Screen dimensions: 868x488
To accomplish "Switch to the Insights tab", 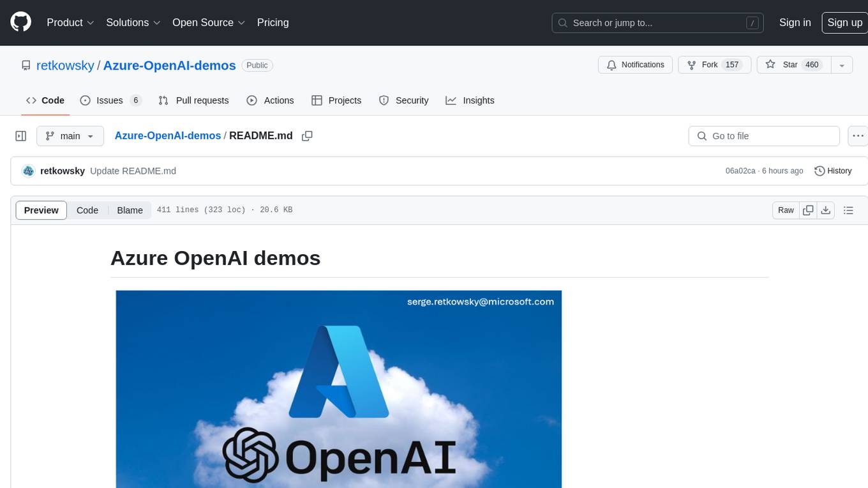I will pyautogui.click(x=470, y=100).
